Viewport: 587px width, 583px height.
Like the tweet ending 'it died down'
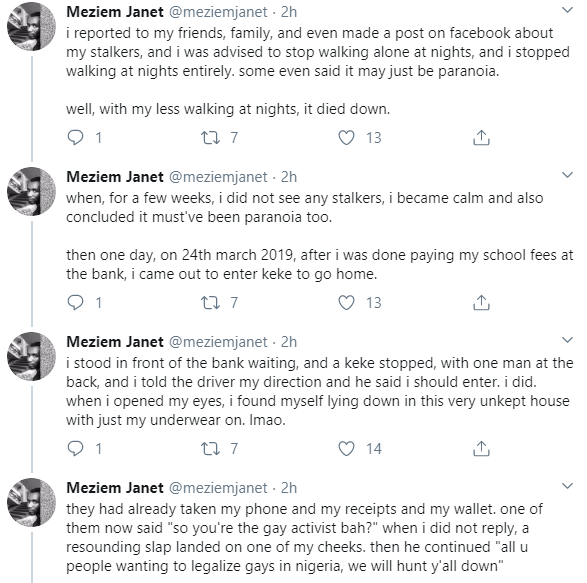pyautogui.click(x=346, y=137)
